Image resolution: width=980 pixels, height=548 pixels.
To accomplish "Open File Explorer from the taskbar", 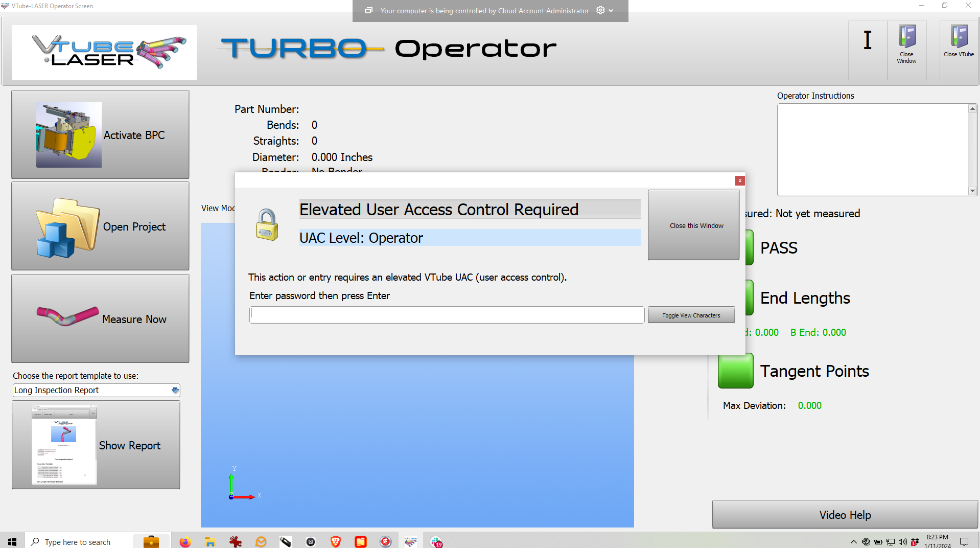I will click(210, 541).
